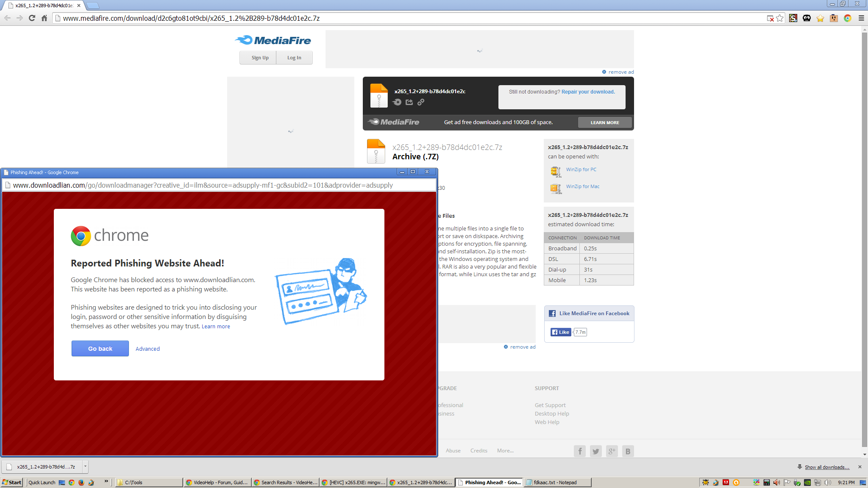The height and width of the screenshot is (488, 868).
Task: Open WinZip for Mac link
Action: pyautogui.click(x=583, y=186)
